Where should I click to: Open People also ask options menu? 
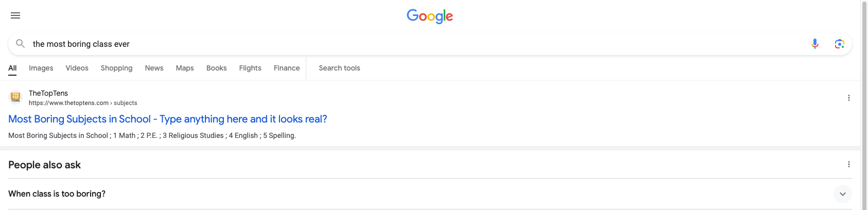(x=848, y=164)
